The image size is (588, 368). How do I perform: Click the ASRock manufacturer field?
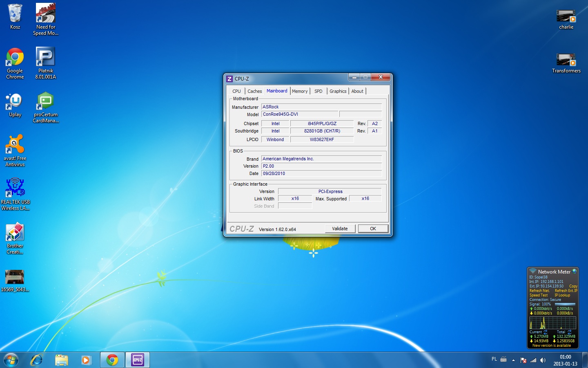(x=321, y=107)
